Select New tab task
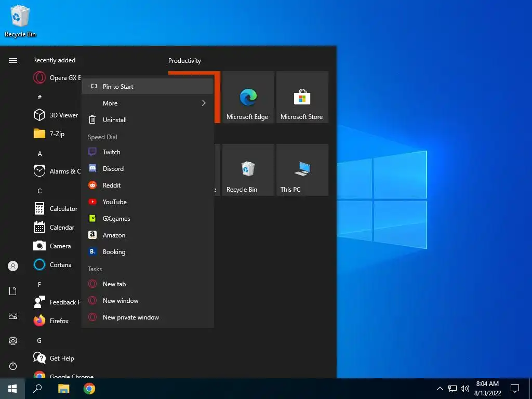This screenshot has height=399, width=532. click(x=148, y=284)
